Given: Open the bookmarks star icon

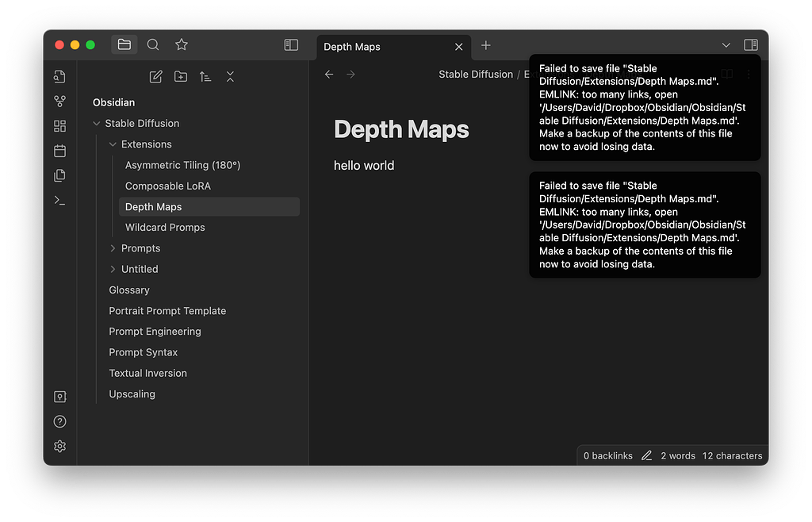Looking at the screenshot, I should pyautogui.click(x=182, y=44).
